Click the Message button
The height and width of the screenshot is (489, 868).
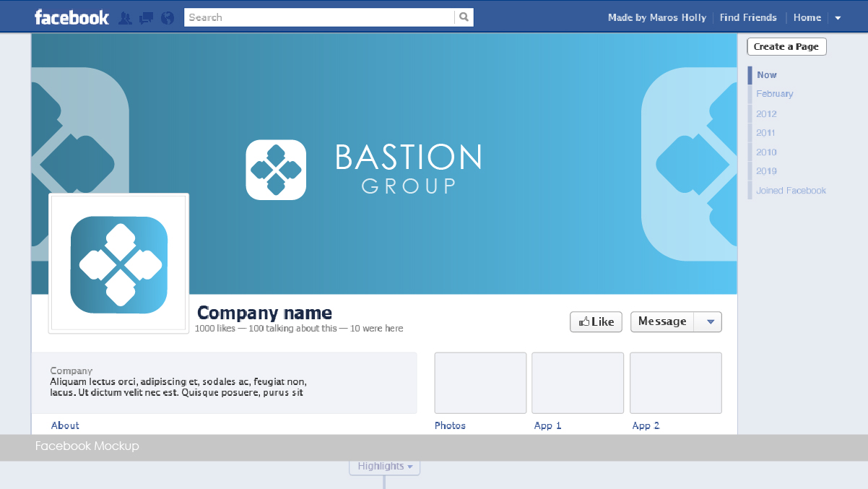tap(662, 321)
